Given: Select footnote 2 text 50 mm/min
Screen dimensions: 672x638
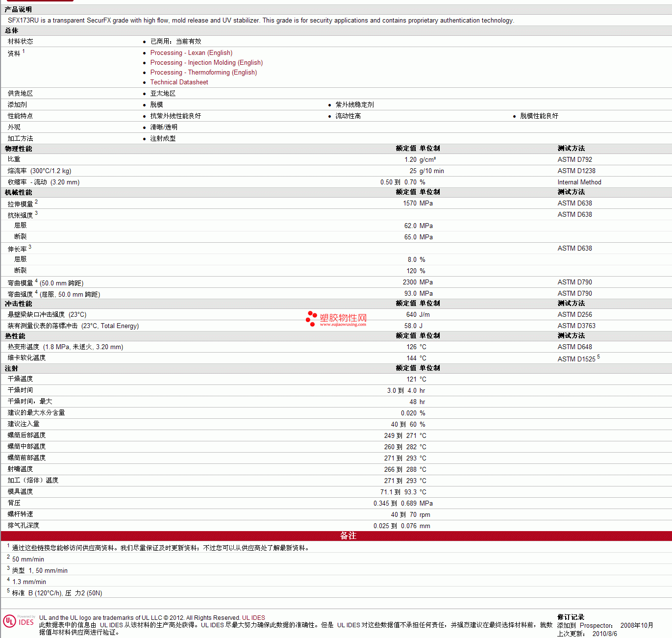Looking at the screenshot, I should point(28,560).
